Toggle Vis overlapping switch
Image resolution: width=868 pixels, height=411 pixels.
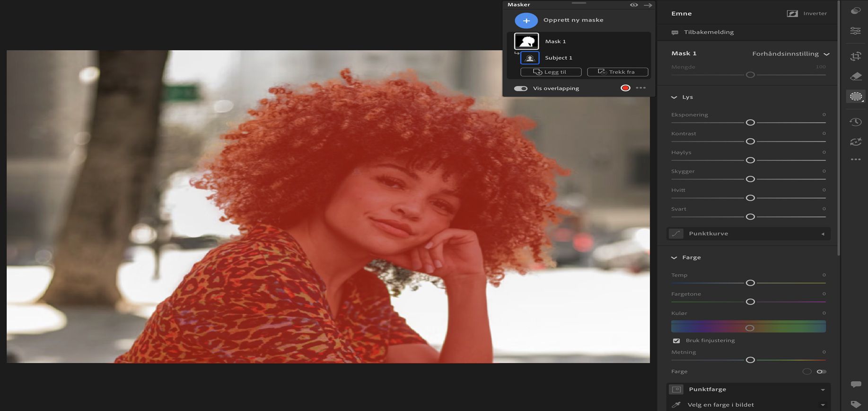(521, 89)
